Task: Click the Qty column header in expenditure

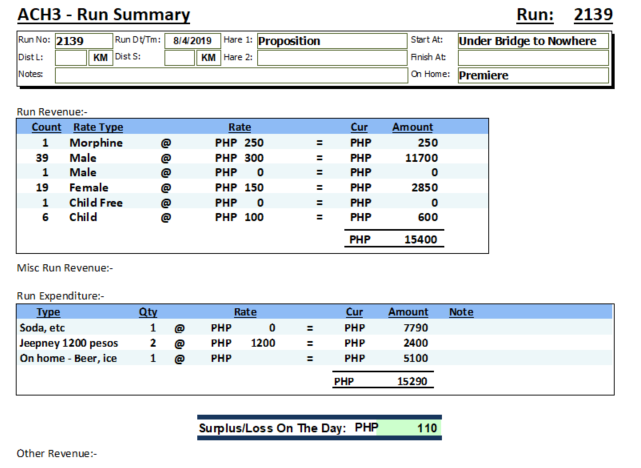Action: pyautogui.click(x=148, y=312)
